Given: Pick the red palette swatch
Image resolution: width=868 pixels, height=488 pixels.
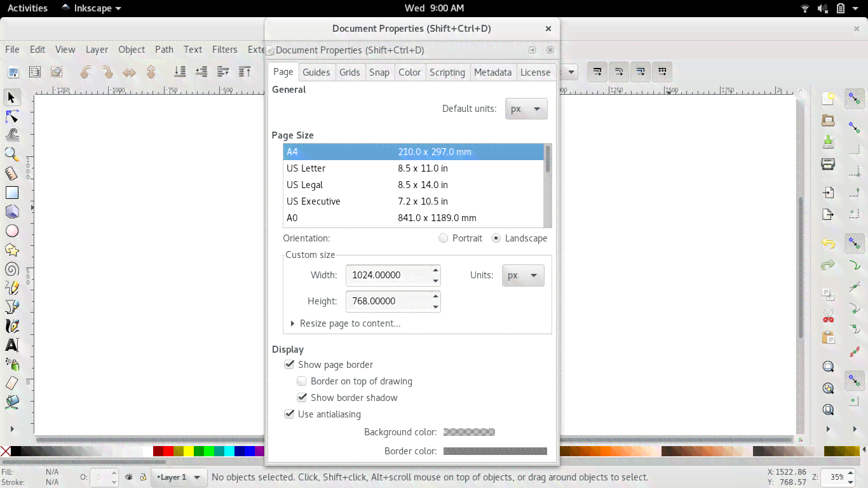Looking at the screenshot, I should (168, 451).
